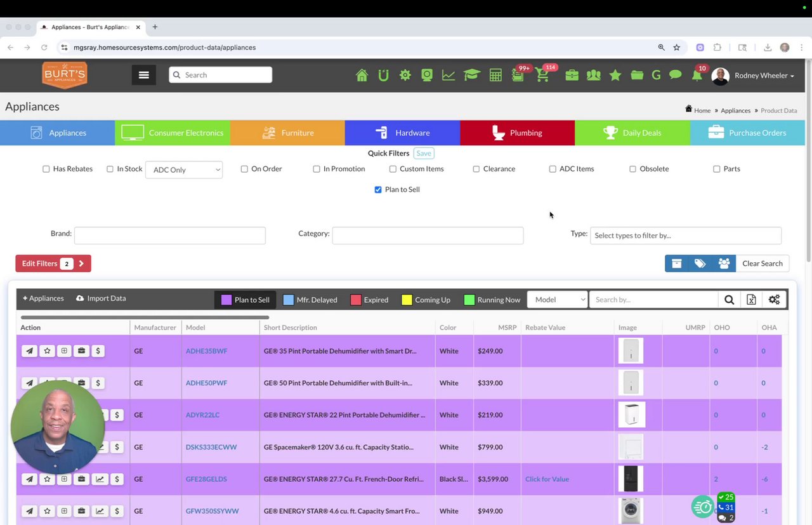The width and height of the screenshot is (812, 525).
Task: Check the In Stock filter
Action: click(110, 169)
